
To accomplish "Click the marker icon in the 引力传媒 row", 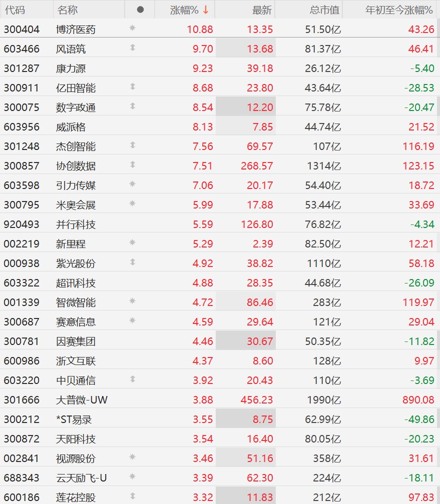I will (x=132, y=184).
